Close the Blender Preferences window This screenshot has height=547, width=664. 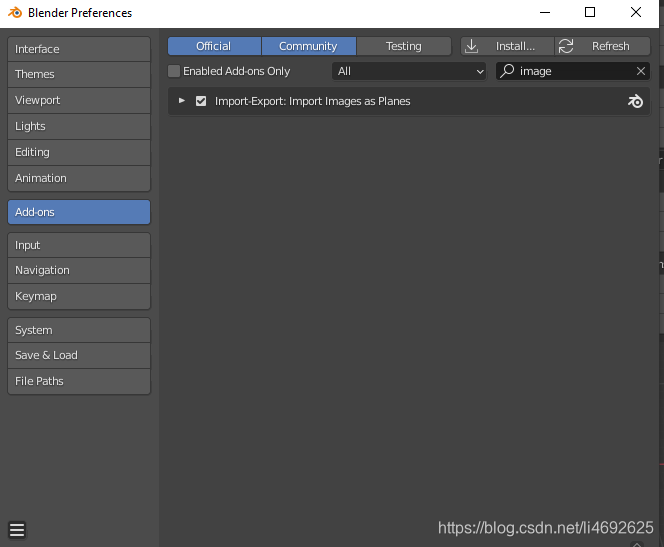pos(636,12)
